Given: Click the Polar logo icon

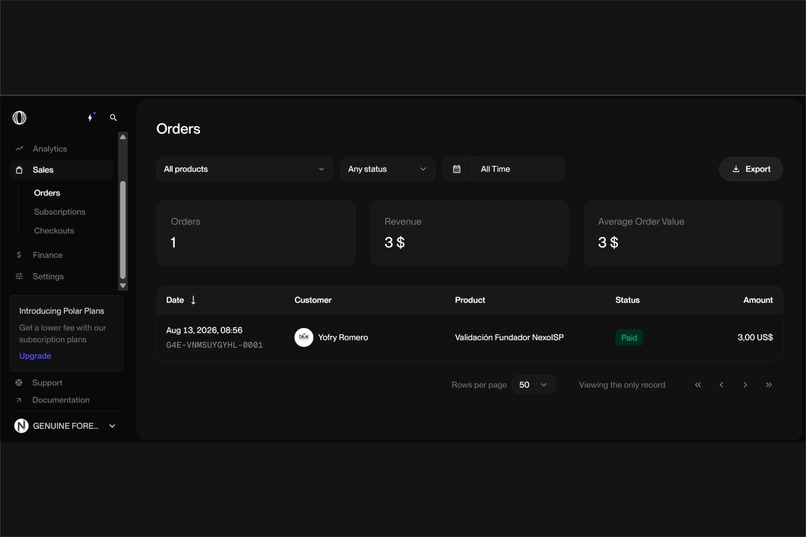Looking at the screenshot, I should point(20,118).
